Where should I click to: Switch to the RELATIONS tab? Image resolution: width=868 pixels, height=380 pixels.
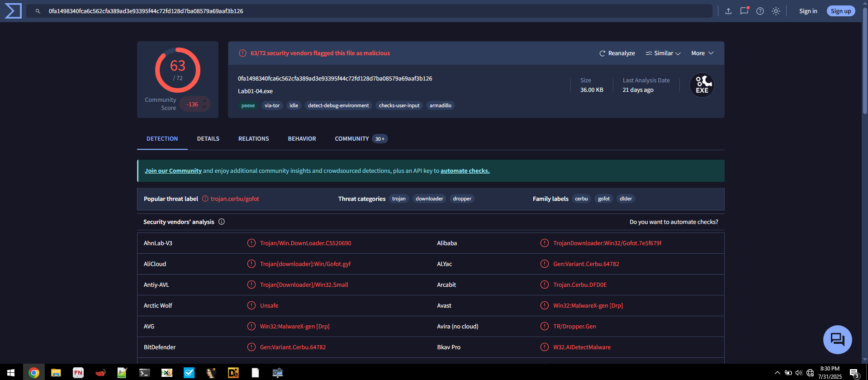[x=254, y=139]
